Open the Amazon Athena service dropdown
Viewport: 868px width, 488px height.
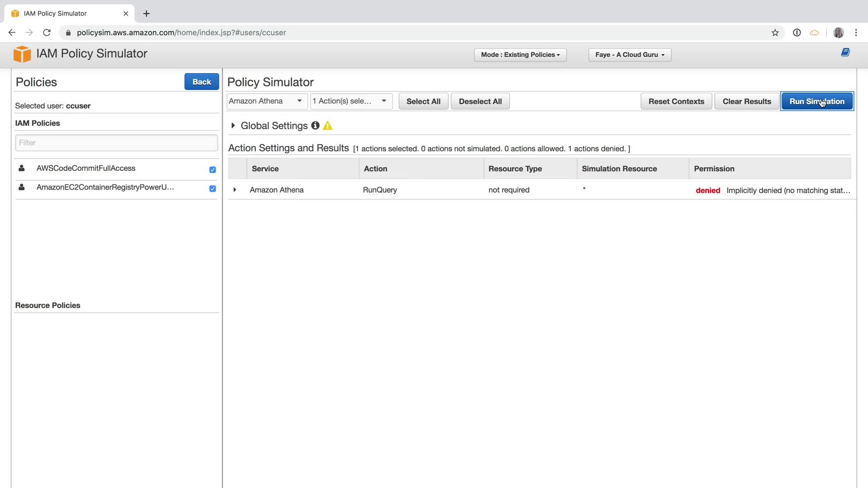(266, 101)
